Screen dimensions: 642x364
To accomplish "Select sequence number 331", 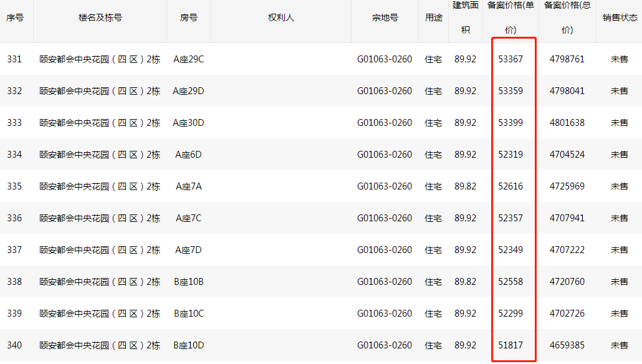I will tap(14, 59).
